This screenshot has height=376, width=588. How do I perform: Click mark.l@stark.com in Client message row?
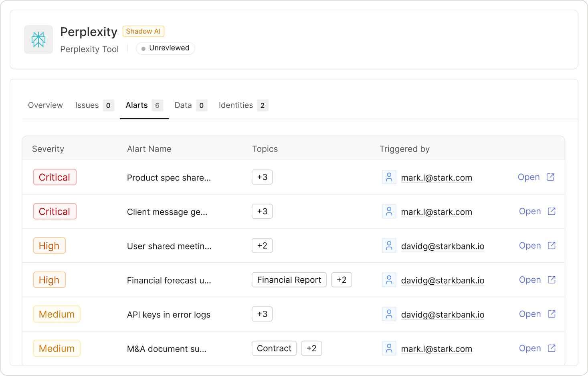coord(436,212)
